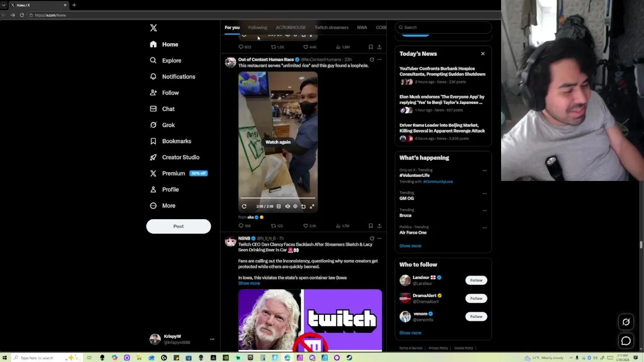The height and width of the screenshot is (362, 644).
Task: Select the For you tab
Action: pos(232,27)
